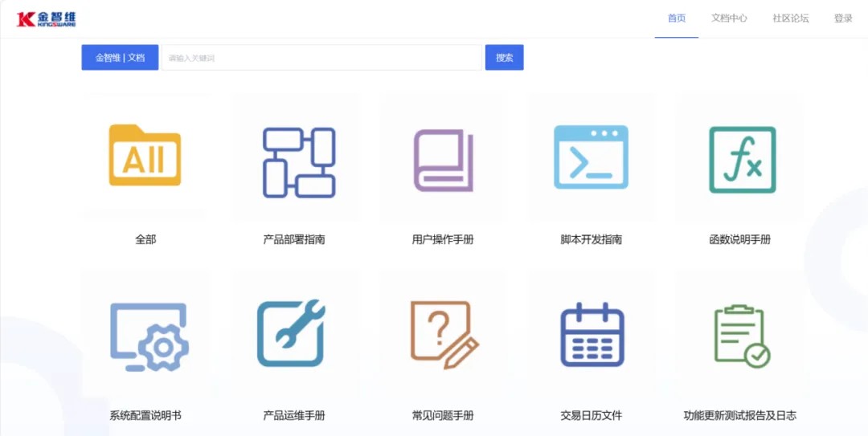Click the blue terminal script development icon

coord(591,157)
